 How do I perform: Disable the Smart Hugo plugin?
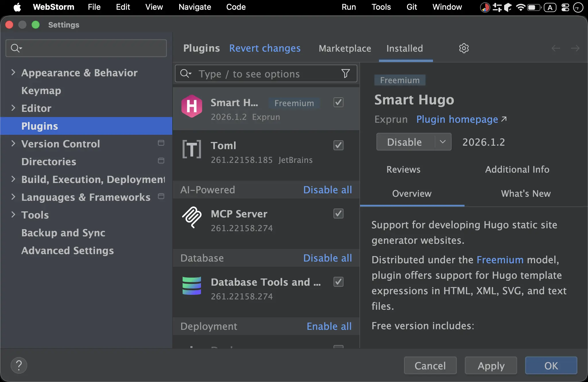point(405,142)
